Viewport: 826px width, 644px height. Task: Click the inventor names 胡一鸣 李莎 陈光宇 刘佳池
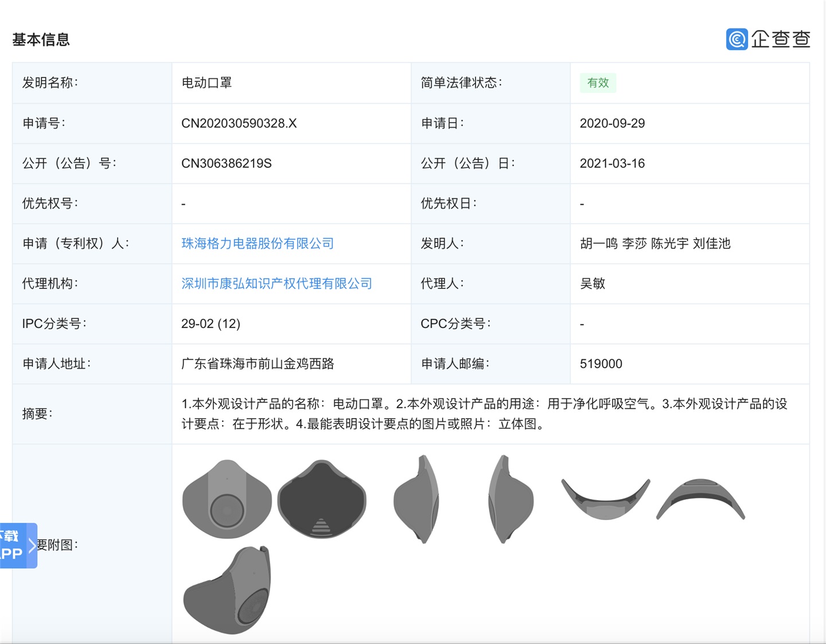[655, 243]
